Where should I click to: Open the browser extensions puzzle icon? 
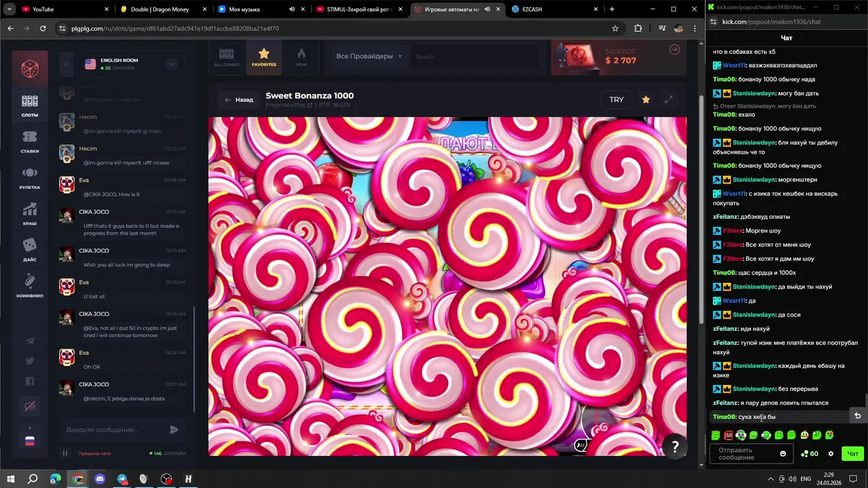point(638,28)
